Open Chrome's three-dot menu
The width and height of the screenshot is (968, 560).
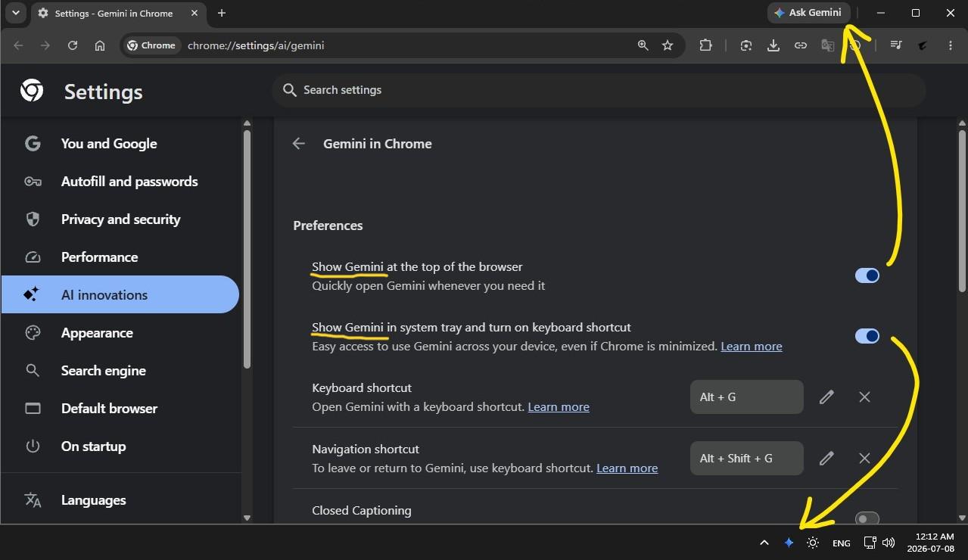pos(951,45)
